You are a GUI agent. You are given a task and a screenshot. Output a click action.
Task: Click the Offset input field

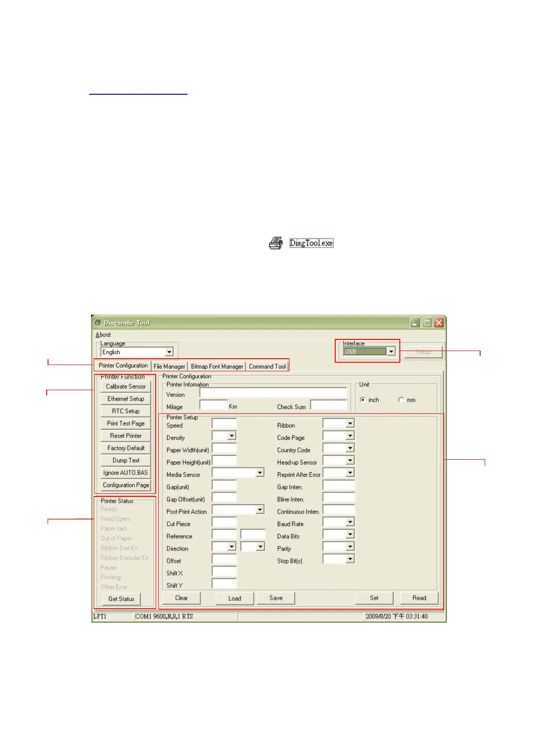pos(224,559)
